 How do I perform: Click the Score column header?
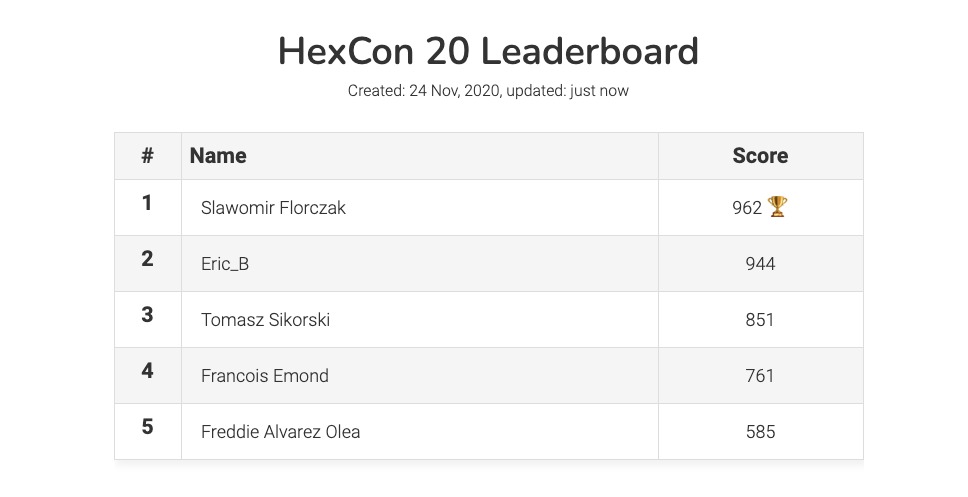tap(760, 155)
